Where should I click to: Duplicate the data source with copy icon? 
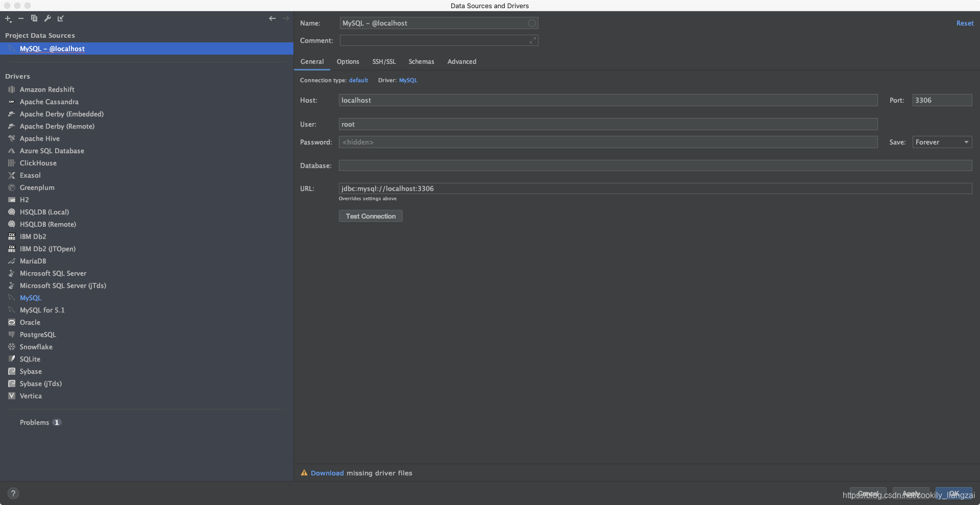tap(34, 18)
